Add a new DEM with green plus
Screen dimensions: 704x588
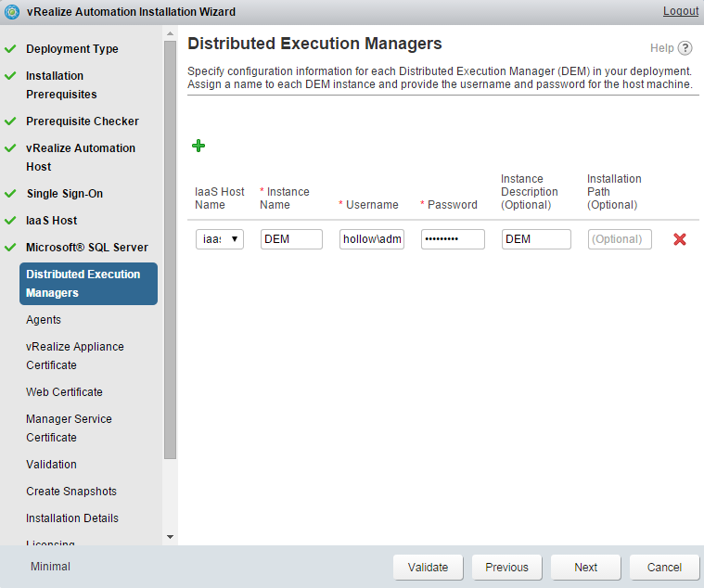[x=198, y=146]
